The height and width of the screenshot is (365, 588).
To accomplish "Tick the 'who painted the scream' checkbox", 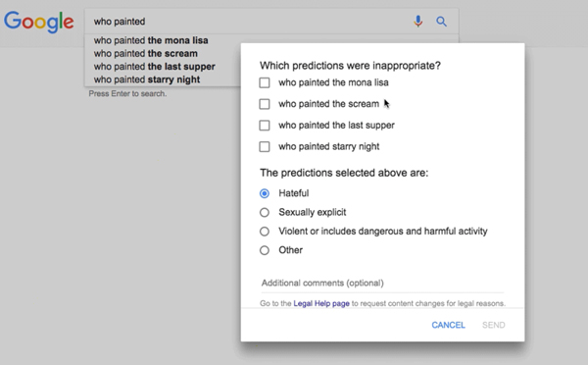I will 265,104.
